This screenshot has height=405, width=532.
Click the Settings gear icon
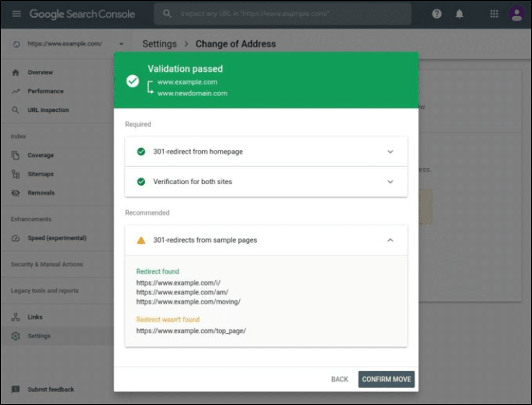click(x=16, y=336)
